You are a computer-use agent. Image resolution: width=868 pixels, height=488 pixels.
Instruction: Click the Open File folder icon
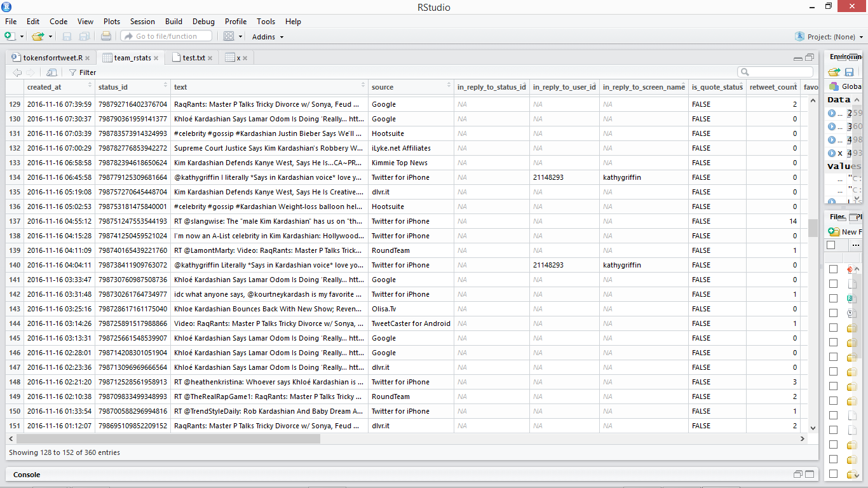(x=38, y=36)
